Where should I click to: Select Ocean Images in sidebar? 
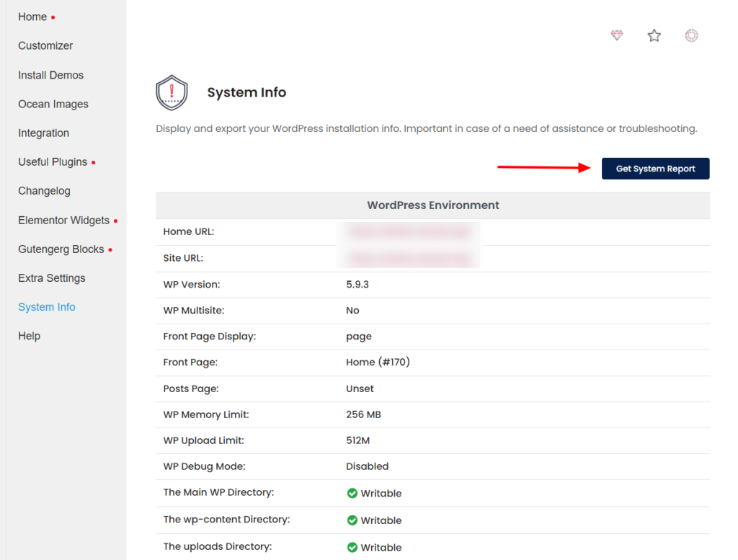point(53,104)
